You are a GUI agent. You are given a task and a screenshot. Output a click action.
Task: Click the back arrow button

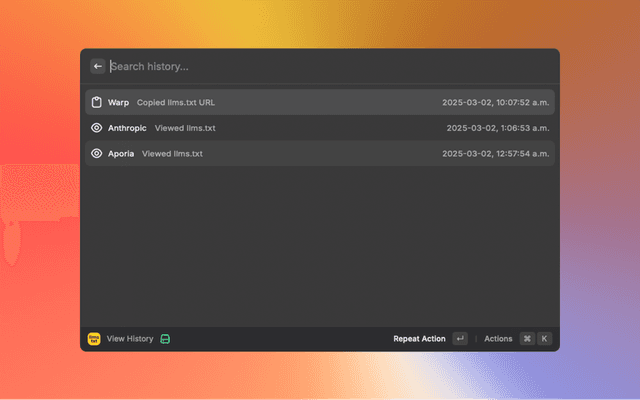(x=98, y=66)
